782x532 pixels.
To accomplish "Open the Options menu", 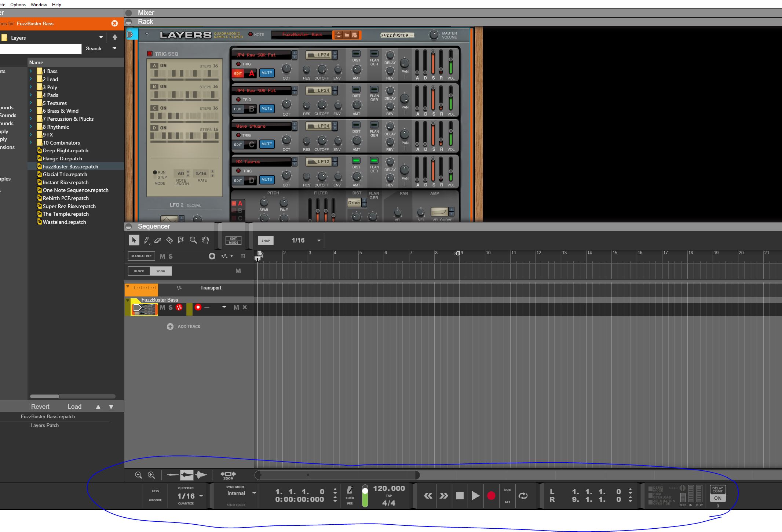I will [x=18, y=4].
